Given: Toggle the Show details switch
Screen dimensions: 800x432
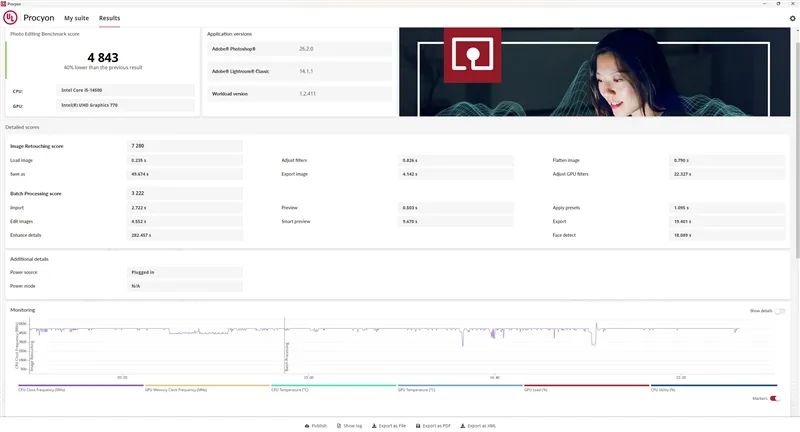Looking at the screenshot, I should [x=779, y=311].
